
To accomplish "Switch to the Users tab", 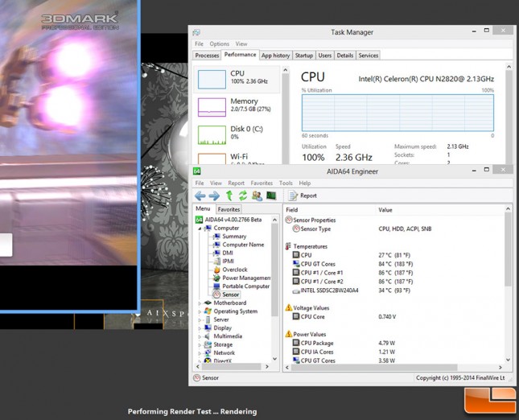I will coord(325,56).
